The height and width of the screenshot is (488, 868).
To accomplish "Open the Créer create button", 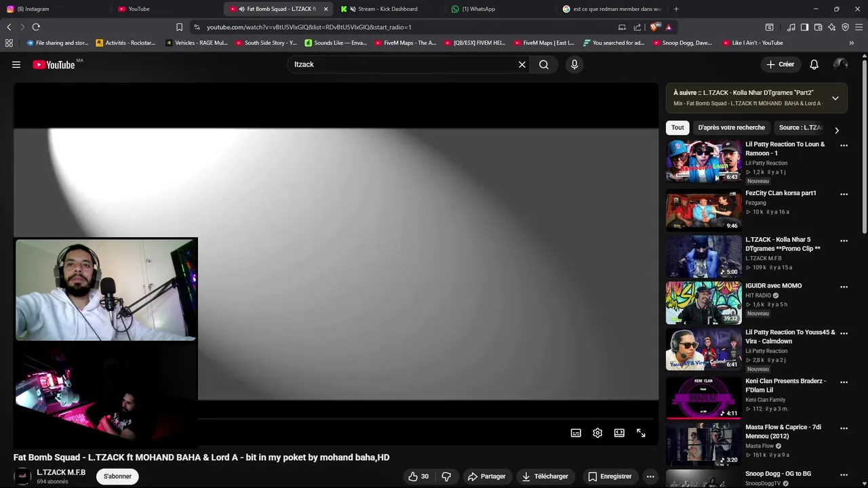I will tap(780, 64).
